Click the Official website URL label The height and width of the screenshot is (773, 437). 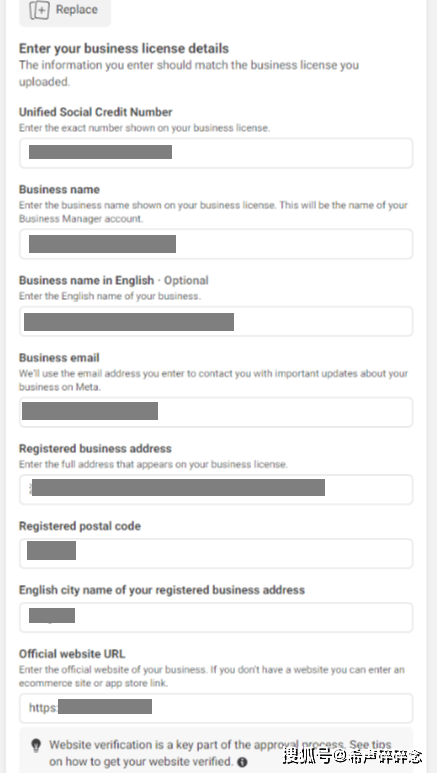pyautogui.click(x=72, y=654)
